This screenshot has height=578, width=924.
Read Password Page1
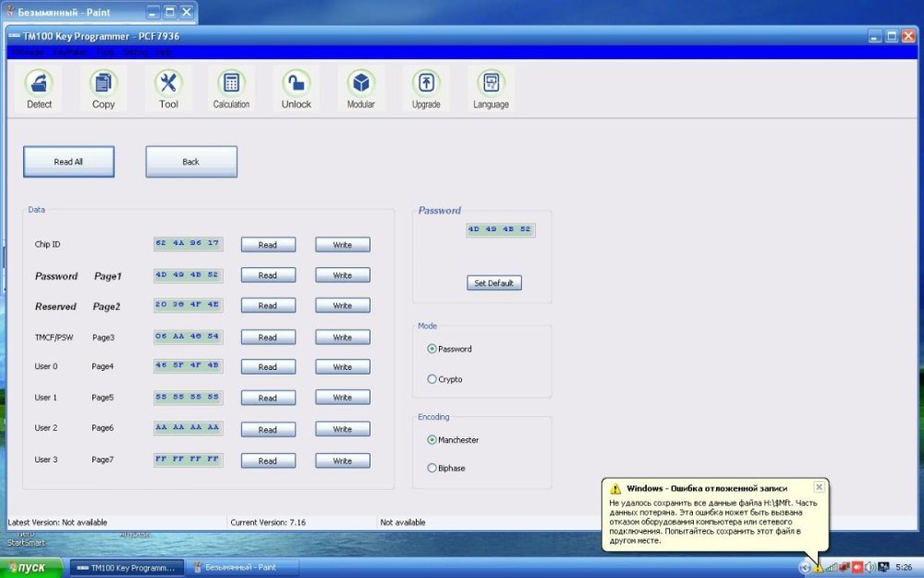pyautogui.click(x=268, y=276)
